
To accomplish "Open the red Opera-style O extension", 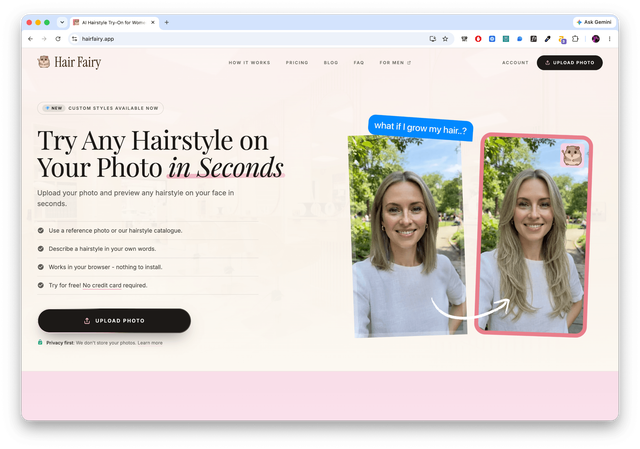I will 478,39.
